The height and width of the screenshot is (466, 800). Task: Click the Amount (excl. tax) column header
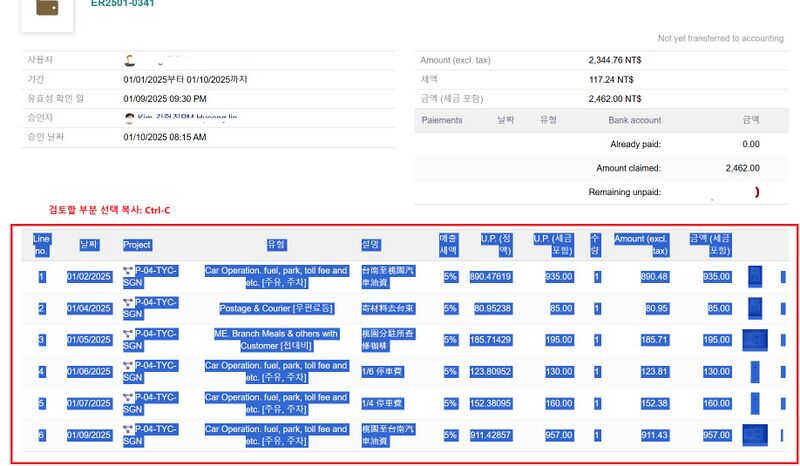pos(641,245)
